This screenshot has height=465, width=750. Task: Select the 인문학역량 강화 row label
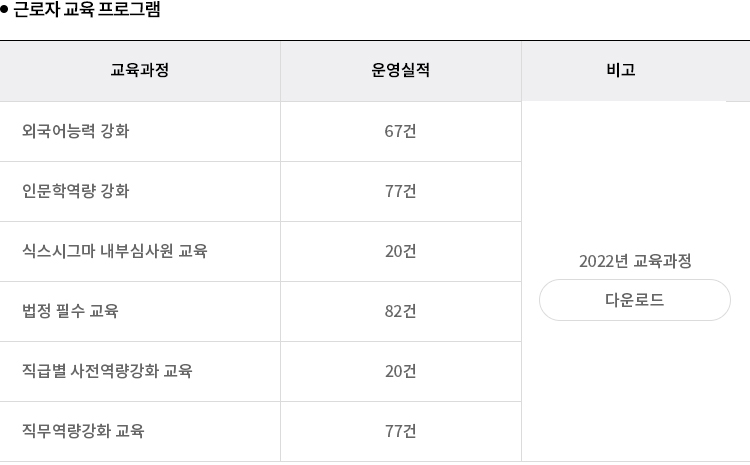[75, 191]
